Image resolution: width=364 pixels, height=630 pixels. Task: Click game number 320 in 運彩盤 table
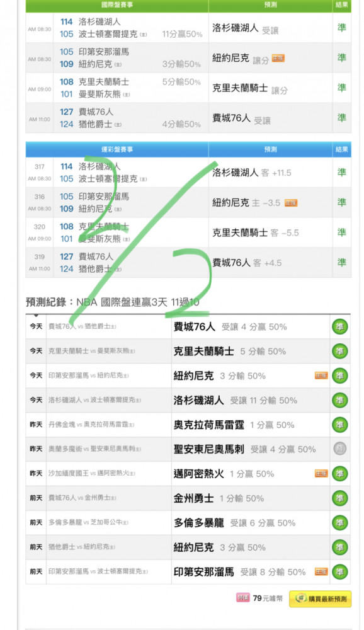(40, 227)
